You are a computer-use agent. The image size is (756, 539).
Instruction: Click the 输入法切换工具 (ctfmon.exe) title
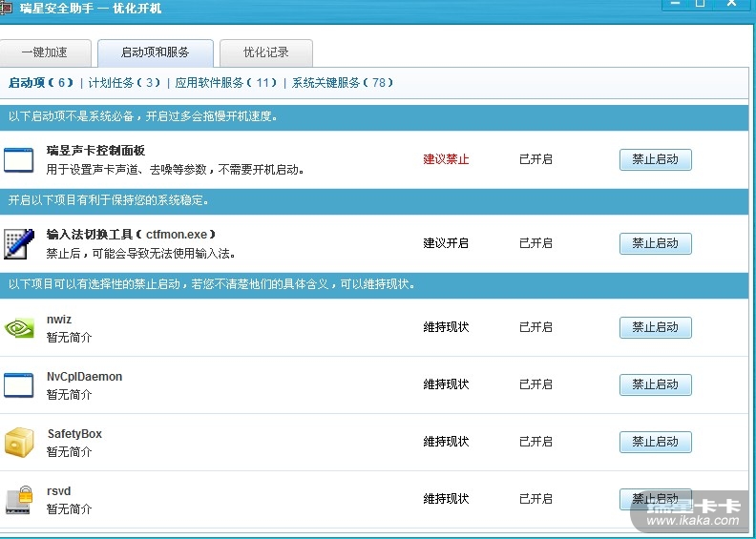point(131,235)
